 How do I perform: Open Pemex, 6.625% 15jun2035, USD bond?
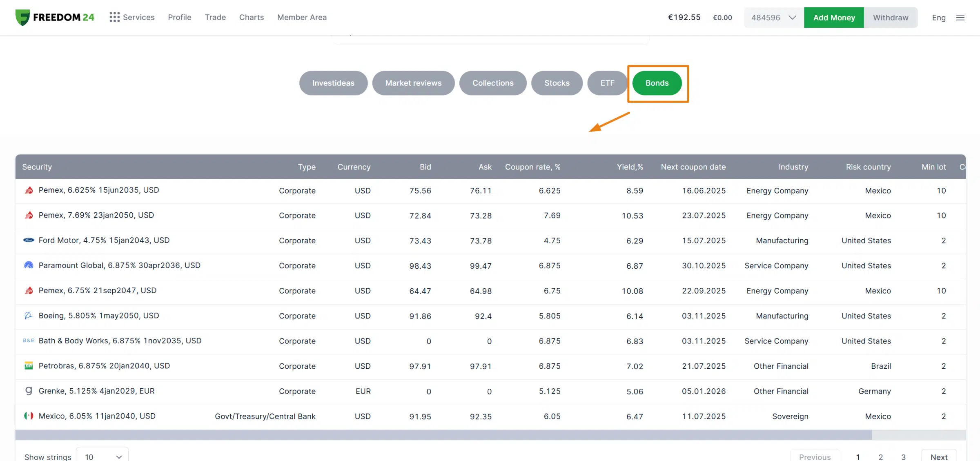[99, 190]
